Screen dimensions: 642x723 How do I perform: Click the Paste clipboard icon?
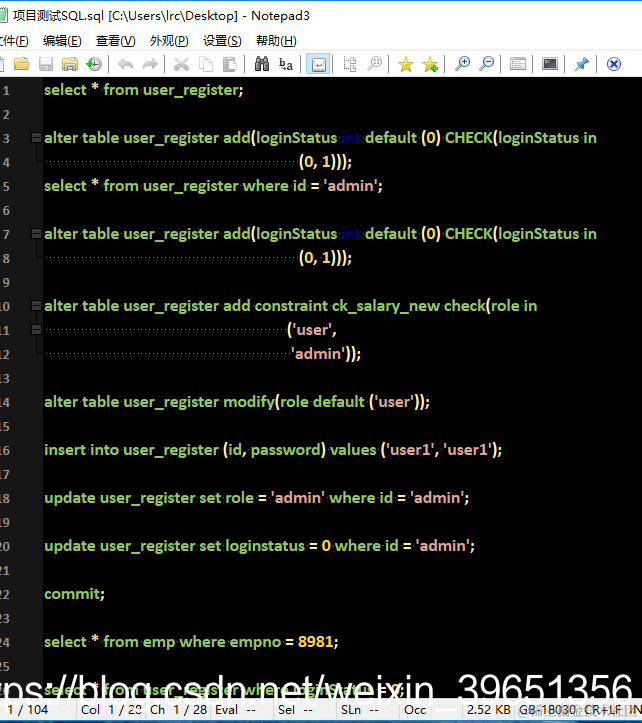pos(229,64)
